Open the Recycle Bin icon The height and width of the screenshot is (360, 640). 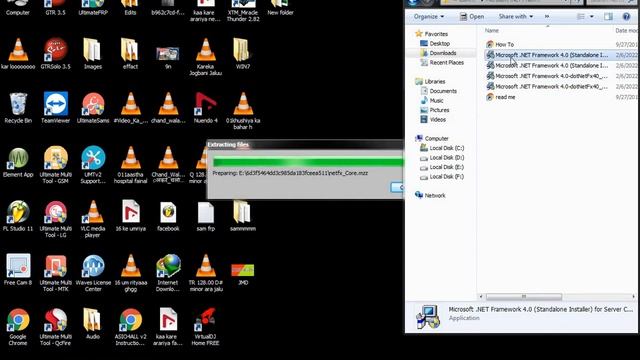tap(18, 107)
